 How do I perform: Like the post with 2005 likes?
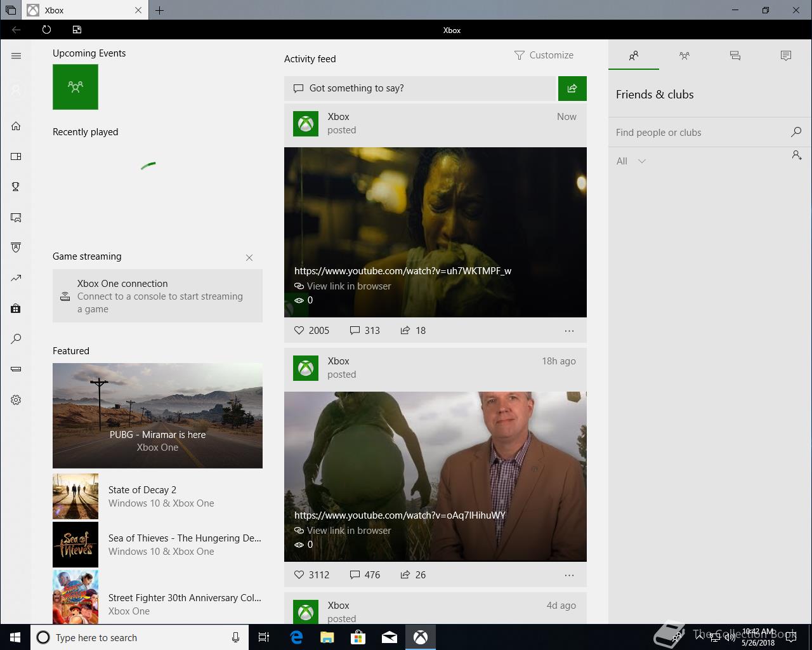(311, 330)
